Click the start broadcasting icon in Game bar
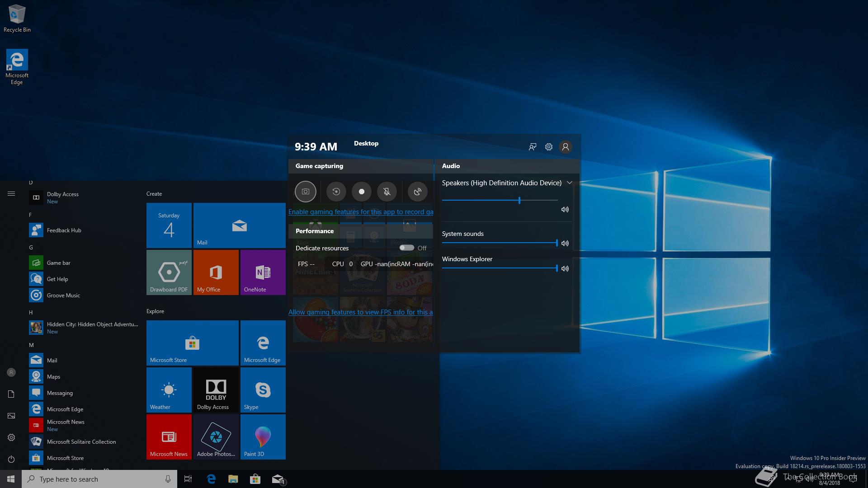 (x=418, y=192)
